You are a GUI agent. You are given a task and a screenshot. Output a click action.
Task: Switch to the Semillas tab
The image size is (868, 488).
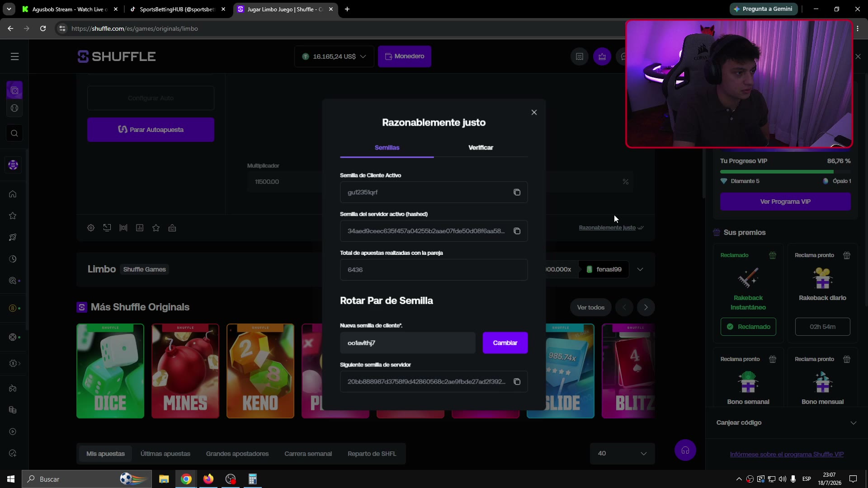(x=387, y=148)
